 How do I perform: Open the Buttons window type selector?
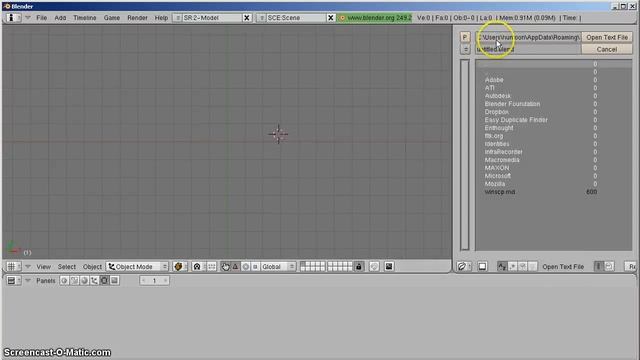click(13, 280)
